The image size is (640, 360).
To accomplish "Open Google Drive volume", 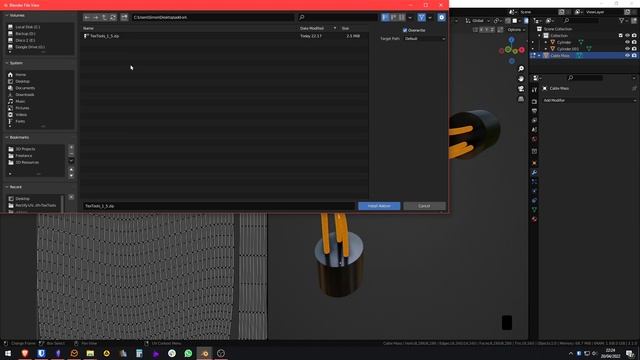I will [30, 47].
